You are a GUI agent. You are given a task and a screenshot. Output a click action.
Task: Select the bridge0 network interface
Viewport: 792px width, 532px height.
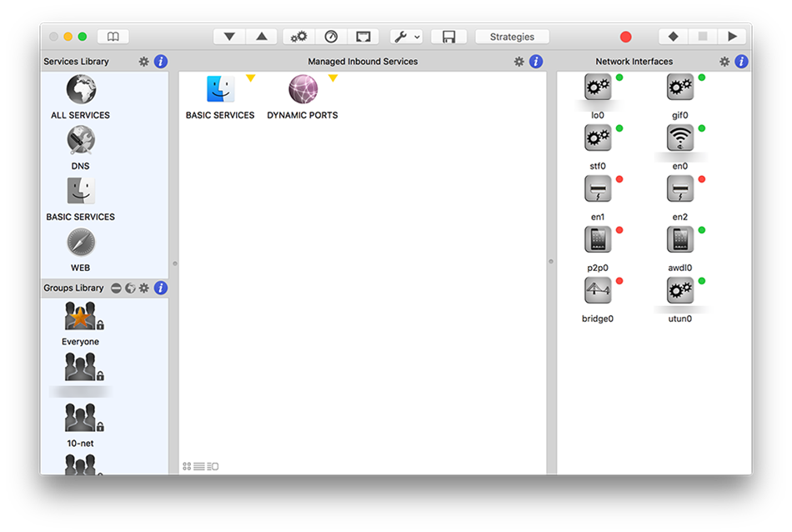coord(597,290)
